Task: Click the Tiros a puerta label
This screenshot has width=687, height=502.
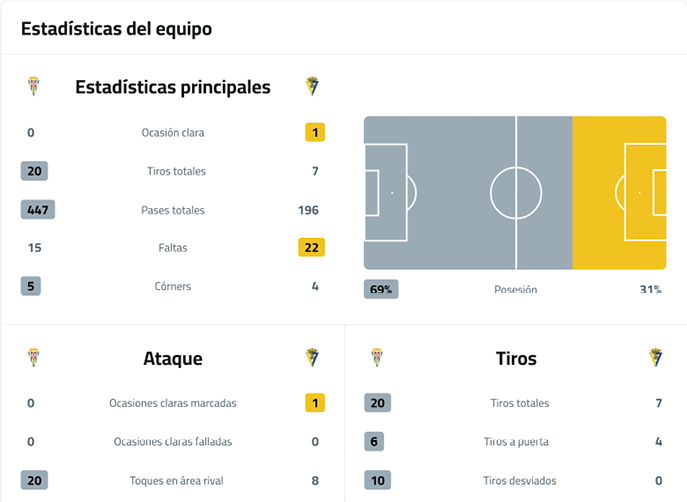Action: [516, 442]
